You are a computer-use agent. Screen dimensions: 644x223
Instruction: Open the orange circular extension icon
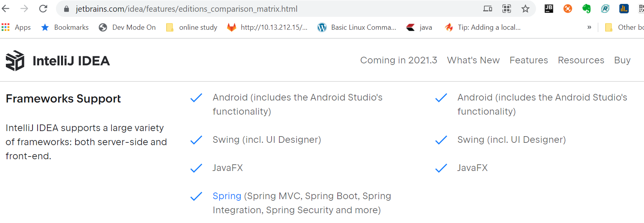568,9
